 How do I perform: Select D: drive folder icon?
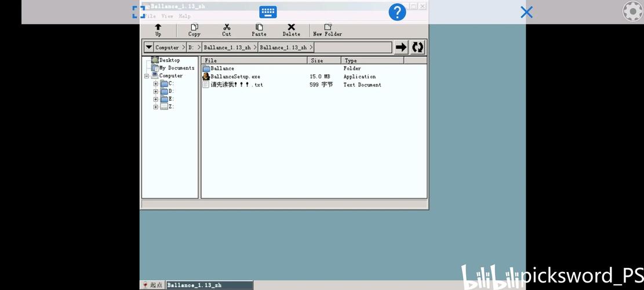[164, 92]
